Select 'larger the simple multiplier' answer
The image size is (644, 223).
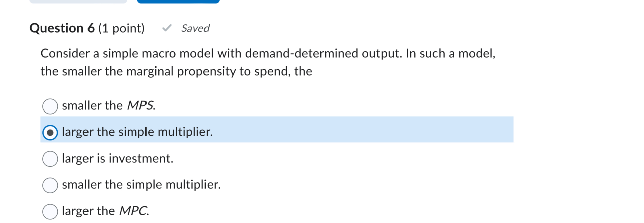pyautogui.click(x=50, y=132)
